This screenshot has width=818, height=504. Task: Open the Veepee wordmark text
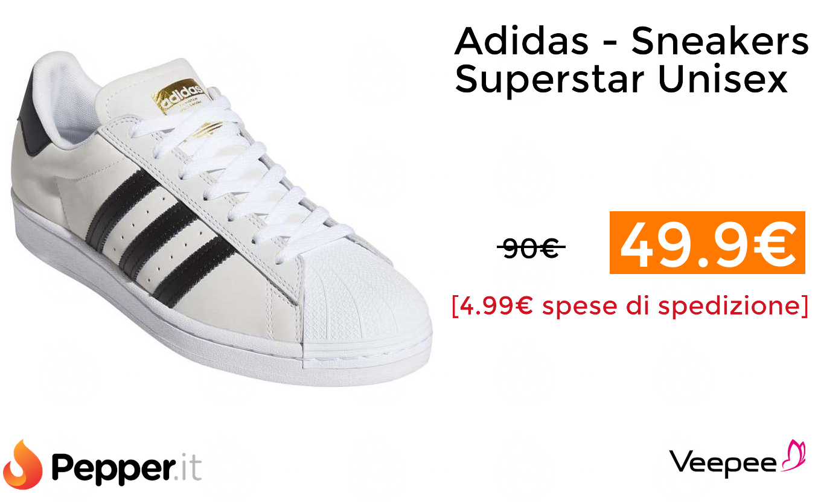coord(723,462)
